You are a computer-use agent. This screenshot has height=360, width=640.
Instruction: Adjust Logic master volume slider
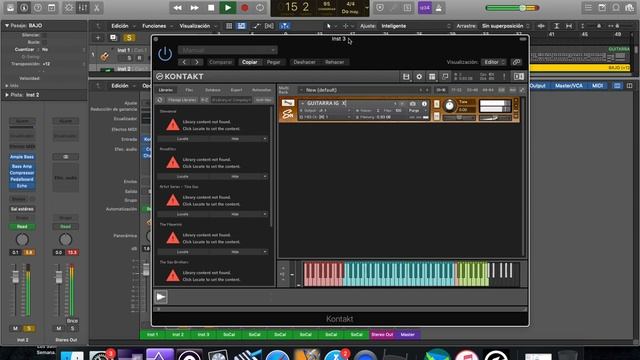click(x=512, y=8)
